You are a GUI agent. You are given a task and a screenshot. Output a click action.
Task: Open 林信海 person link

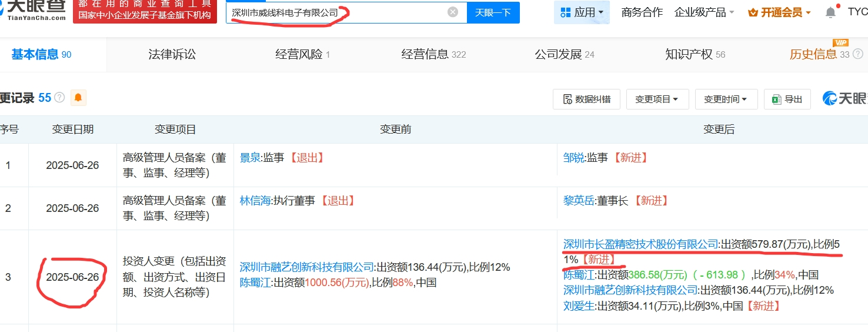click(x=255, y=201)
